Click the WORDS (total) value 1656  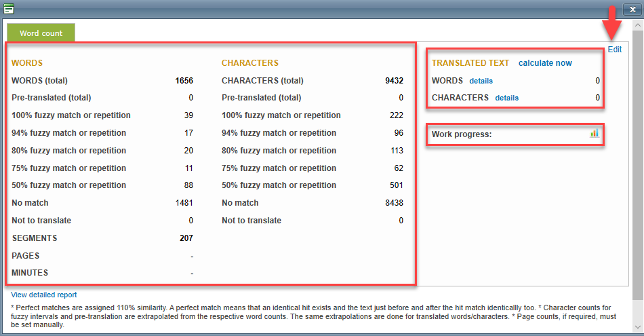[184, 81]
